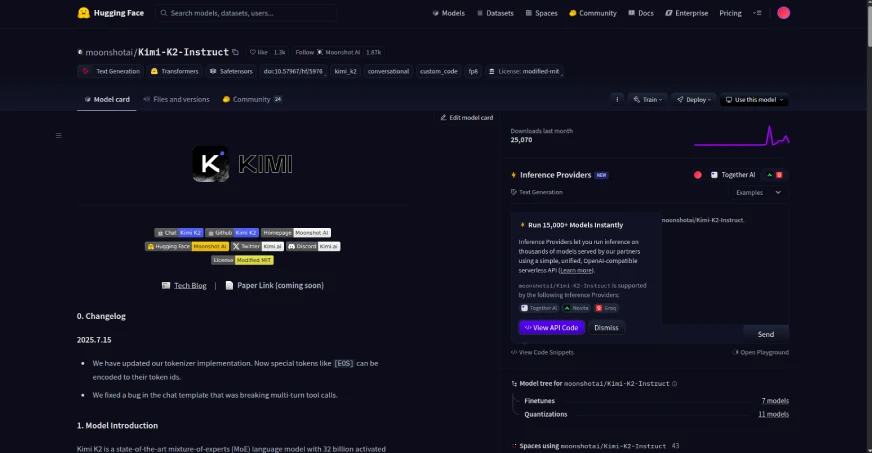The image size is (872, 453).
Task: Open the Homepage Moonshot AI badge
Action: 295,232
